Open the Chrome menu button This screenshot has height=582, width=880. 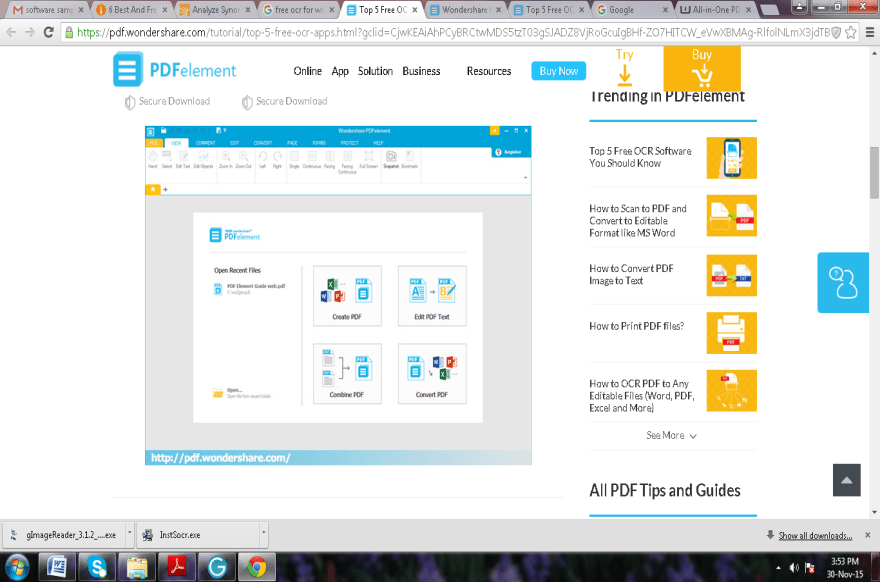pyautogui.click(x=869, y=33)
